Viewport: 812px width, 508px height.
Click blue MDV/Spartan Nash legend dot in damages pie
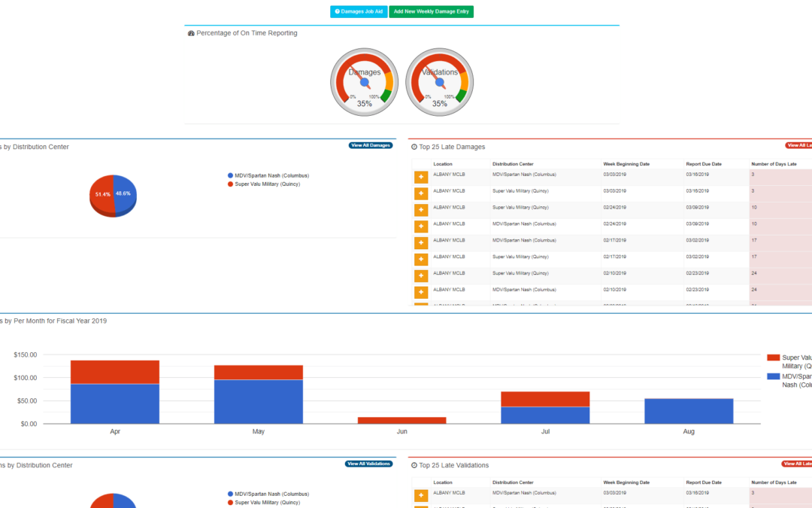pos(231,175)
